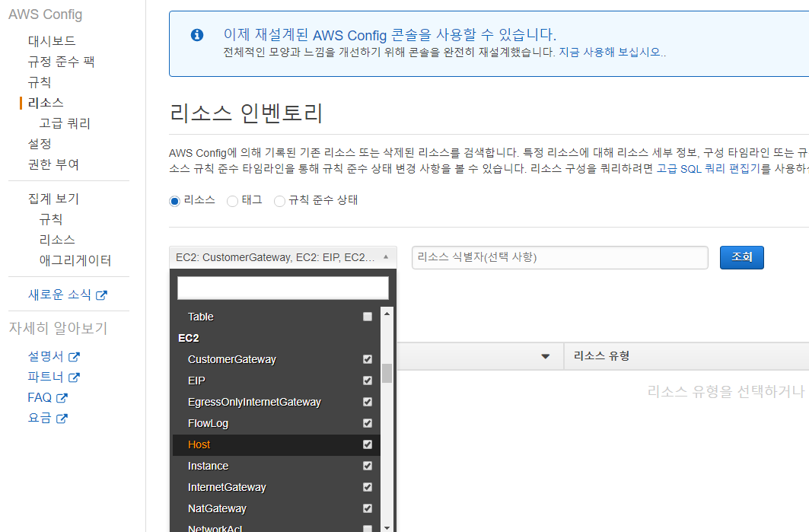Open the 설명서 link

point(46,356)
